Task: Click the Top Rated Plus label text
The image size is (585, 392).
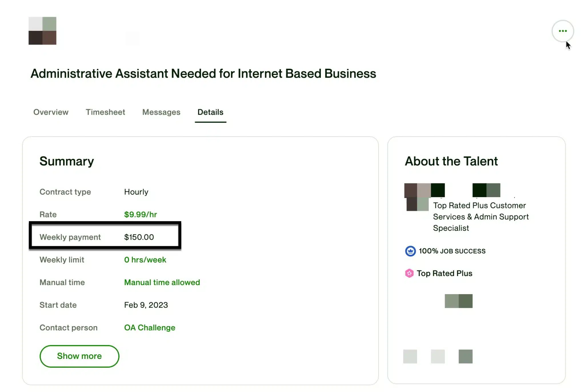Action: coord(444,273)
